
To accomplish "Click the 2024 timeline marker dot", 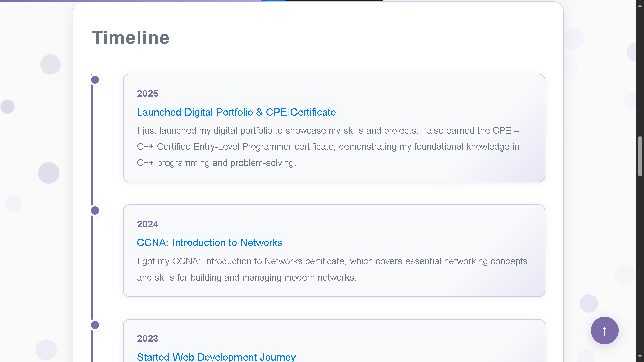I will coord(95,210).
